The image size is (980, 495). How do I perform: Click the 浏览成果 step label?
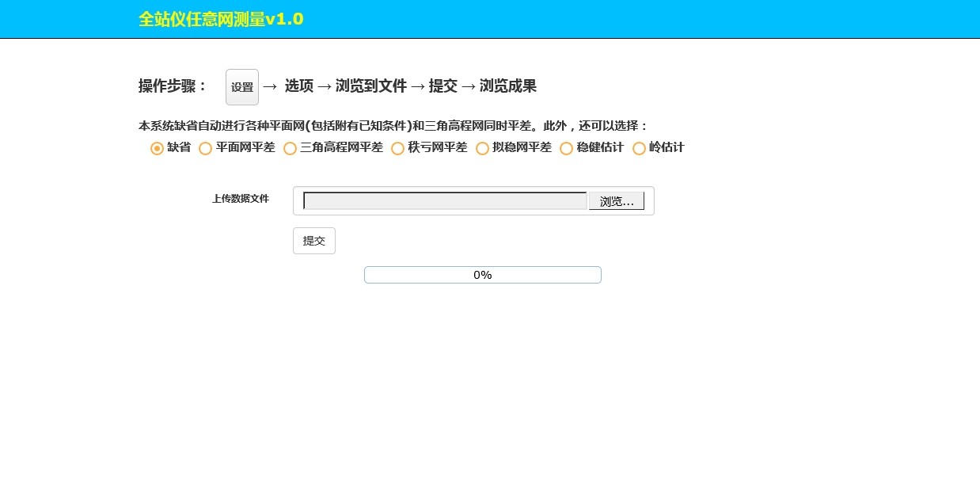(x=510, y=86)
